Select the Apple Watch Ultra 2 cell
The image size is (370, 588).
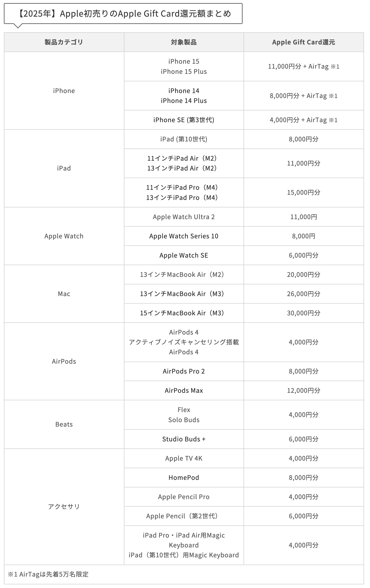(x=184, y=217)
